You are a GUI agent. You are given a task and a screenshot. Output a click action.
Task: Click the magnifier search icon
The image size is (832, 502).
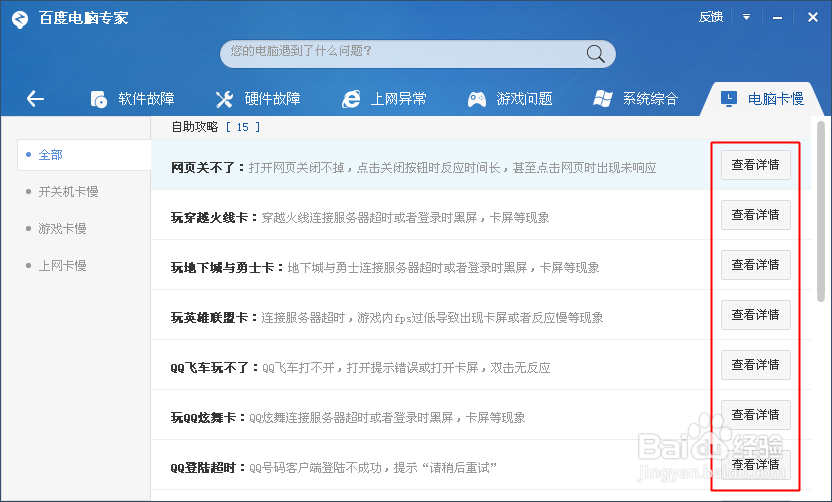(x=595, y=54)
